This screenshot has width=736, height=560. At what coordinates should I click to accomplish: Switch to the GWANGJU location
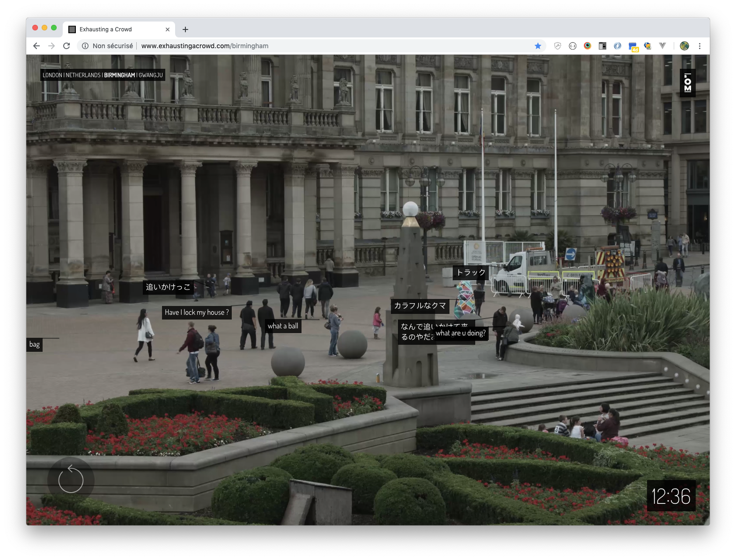151,75
